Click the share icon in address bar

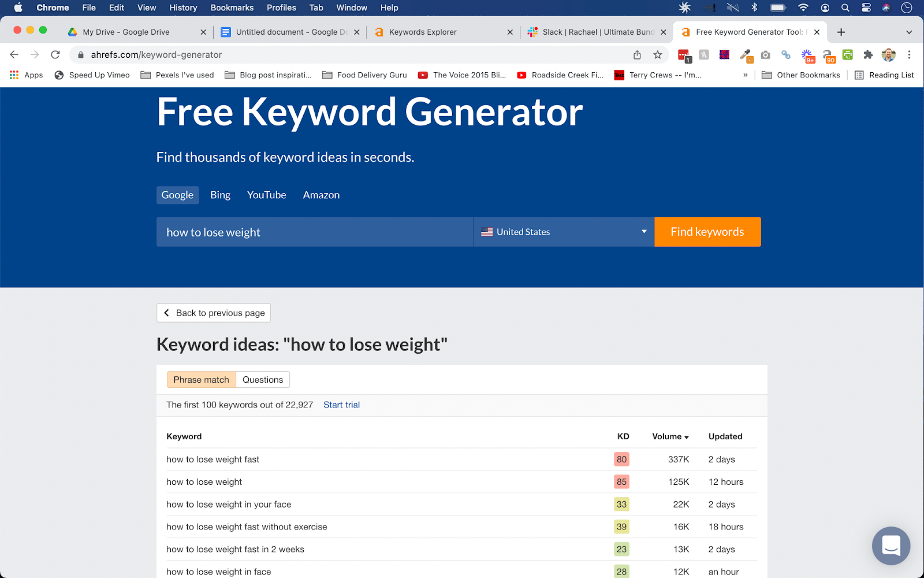637,54
